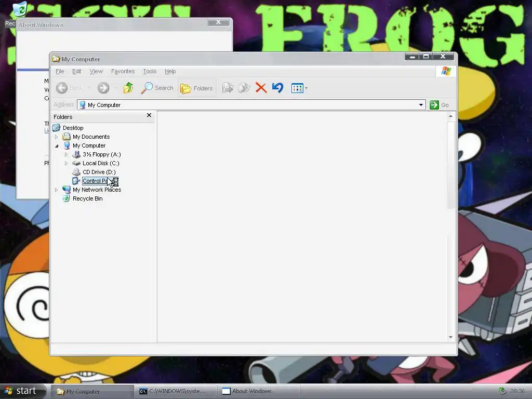Click the CD Drive disc icon
The width and height of the screenshot is (532, 399).
76,172
